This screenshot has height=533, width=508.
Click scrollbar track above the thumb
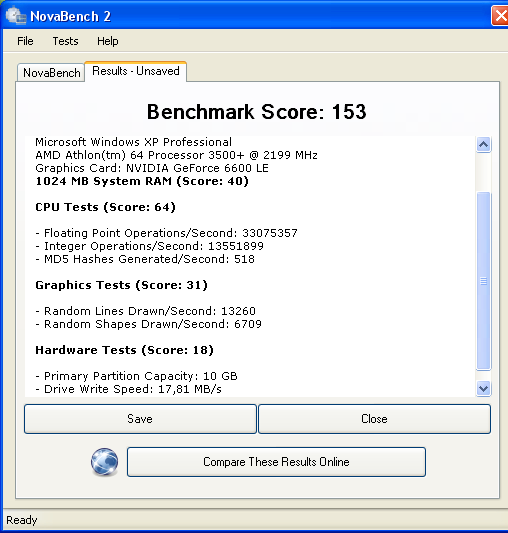tap(483, 172)
